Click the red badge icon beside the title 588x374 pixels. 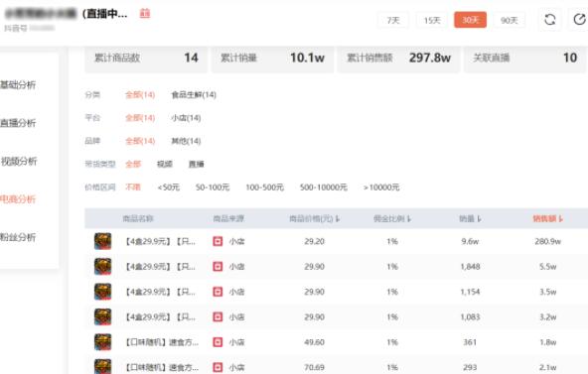pyautogui.click(x=145, y=14)
